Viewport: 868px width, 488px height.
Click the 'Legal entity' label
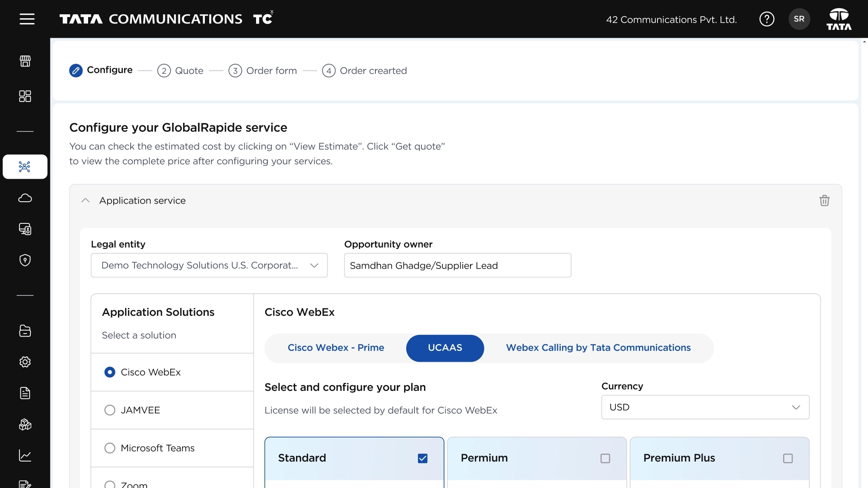tap(118, 244)
